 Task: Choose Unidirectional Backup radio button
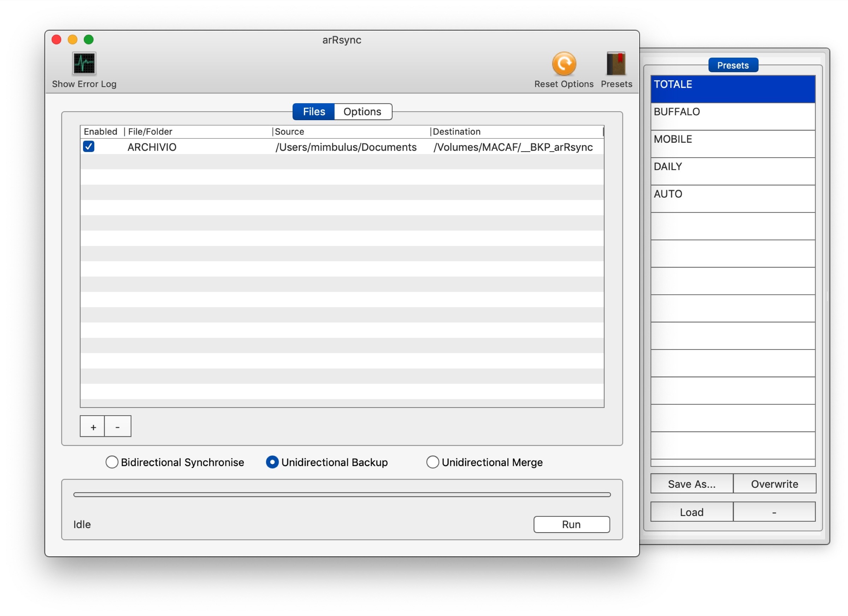[272, 462]
